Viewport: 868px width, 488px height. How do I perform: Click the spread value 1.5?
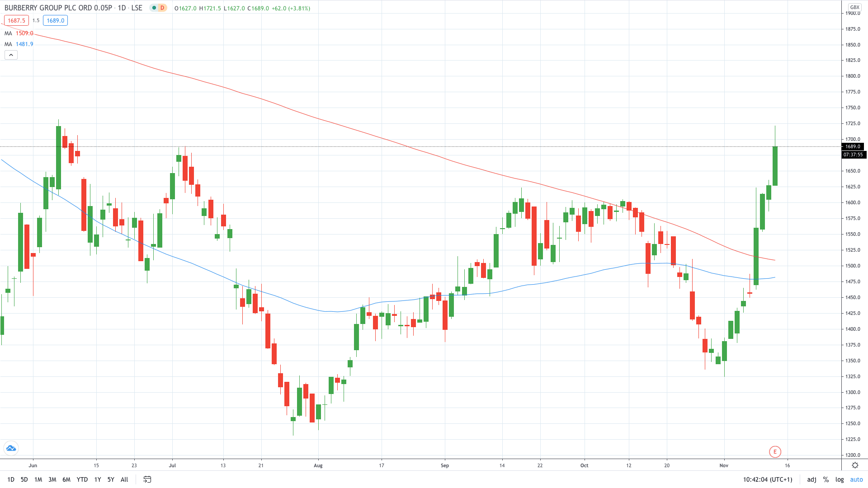click(x=36, y=20)
